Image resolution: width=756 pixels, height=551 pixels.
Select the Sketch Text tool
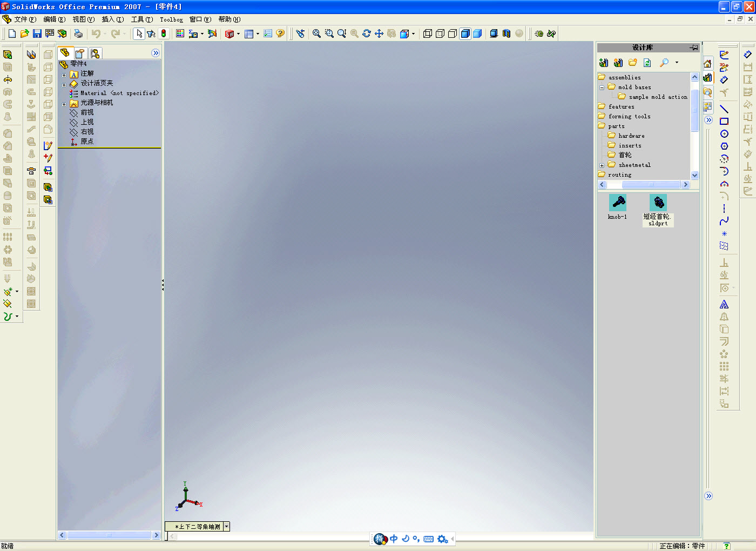tap(724, 305)
